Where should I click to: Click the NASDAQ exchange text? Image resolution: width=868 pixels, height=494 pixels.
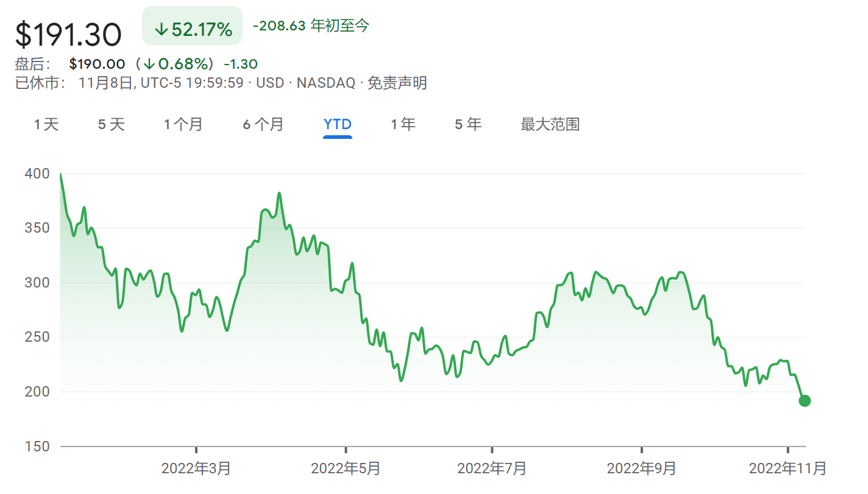(325, 83)
